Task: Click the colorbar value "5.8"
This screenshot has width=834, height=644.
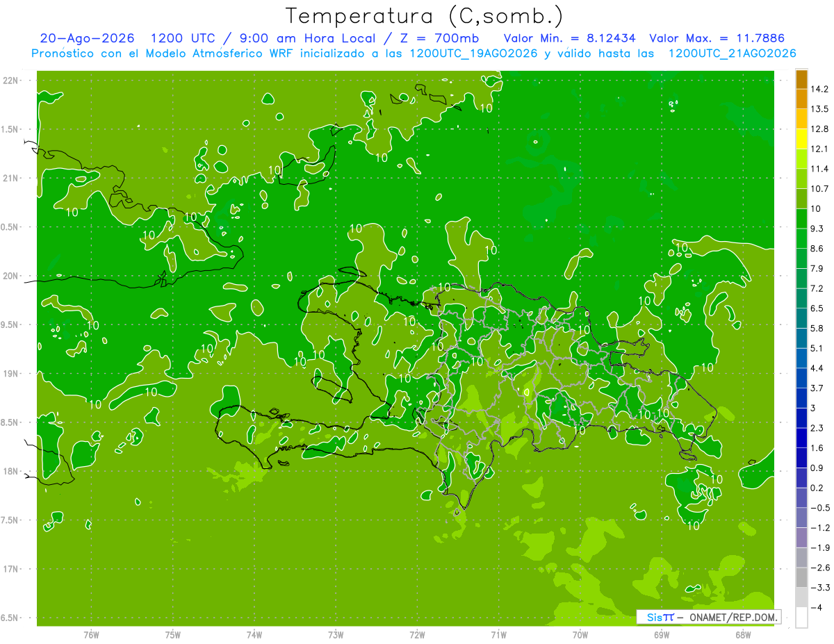Action: [x=817, y=328]
